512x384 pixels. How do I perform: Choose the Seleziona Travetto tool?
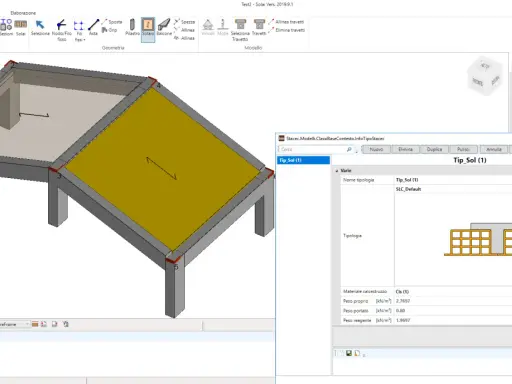[x=240, y=30]
